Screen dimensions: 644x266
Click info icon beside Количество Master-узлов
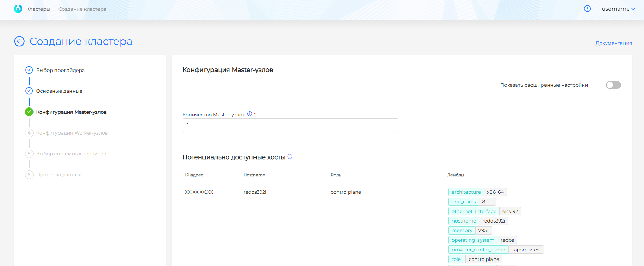click(250, 114)
